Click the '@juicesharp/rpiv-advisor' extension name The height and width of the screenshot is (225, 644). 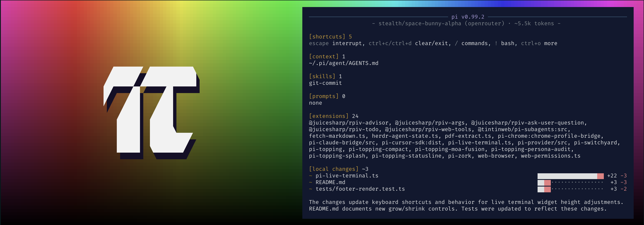tap(349, 123)
